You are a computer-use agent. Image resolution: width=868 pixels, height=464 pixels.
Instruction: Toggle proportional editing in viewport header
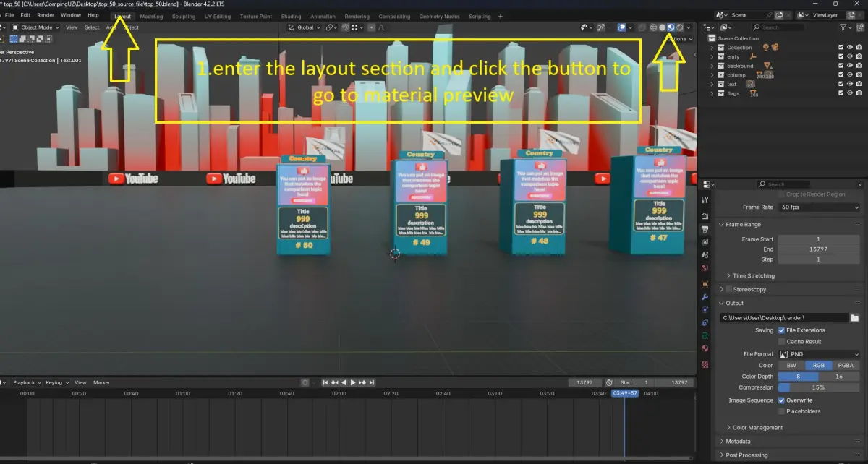pos(371,27)
